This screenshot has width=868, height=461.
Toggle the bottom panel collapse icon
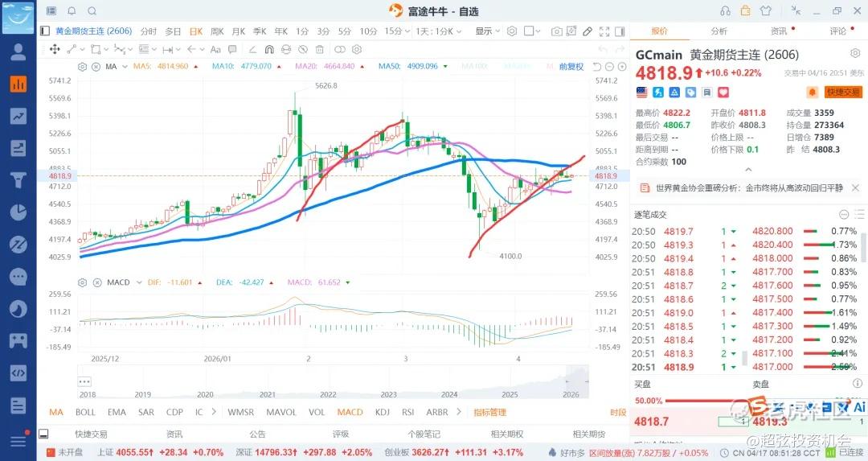[43, 434]
